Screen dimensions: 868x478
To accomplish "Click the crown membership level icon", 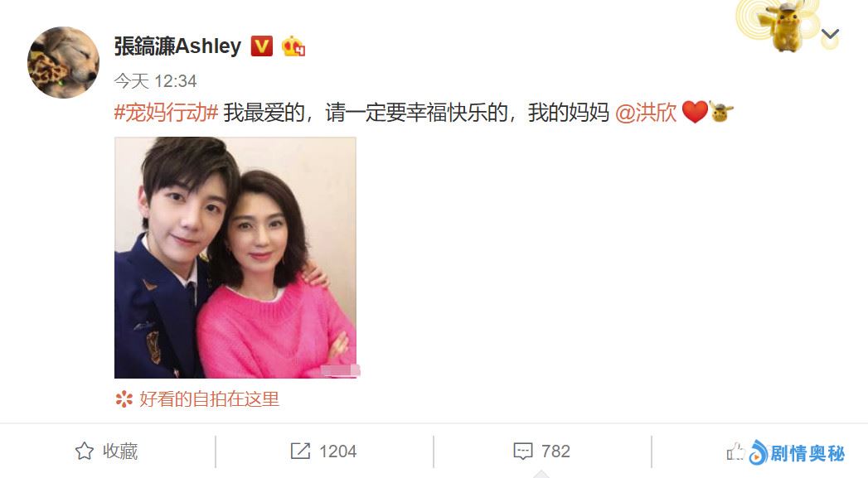I will (293, 46).
